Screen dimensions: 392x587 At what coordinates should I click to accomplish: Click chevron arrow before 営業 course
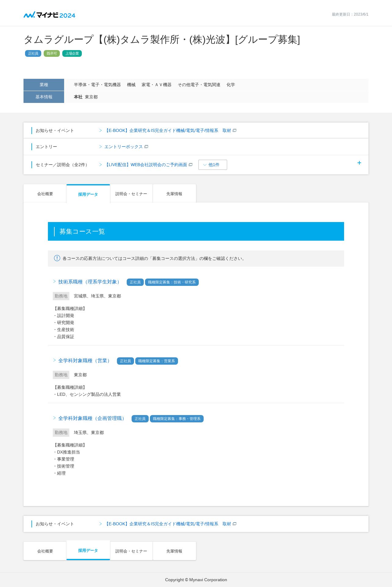[x=54, y=360]
